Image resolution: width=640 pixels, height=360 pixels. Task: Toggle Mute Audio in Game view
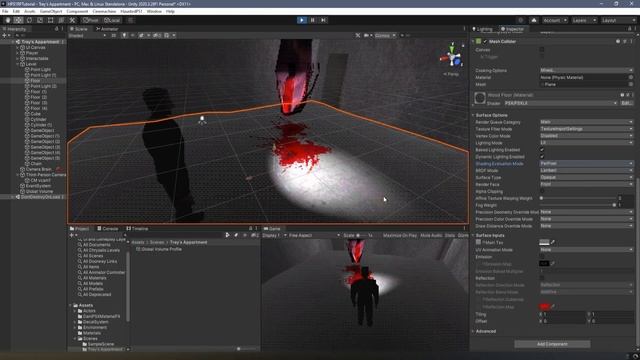pyautogui.click(x=431, y=235)
